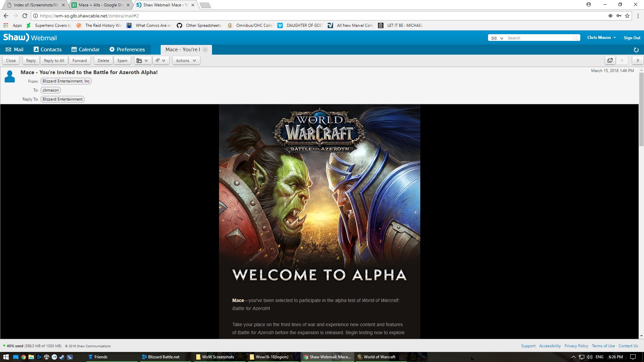The height and width of the screenshot is (362, 644).
Task: Click the message vertical scrollbar thumb
Action: [x=641, y=109]
